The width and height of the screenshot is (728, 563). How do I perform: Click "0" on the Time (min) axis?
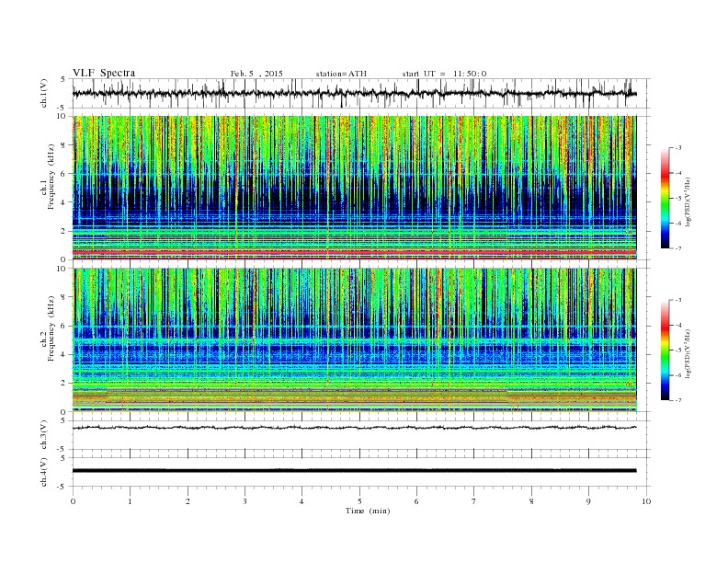coord(73,501)
